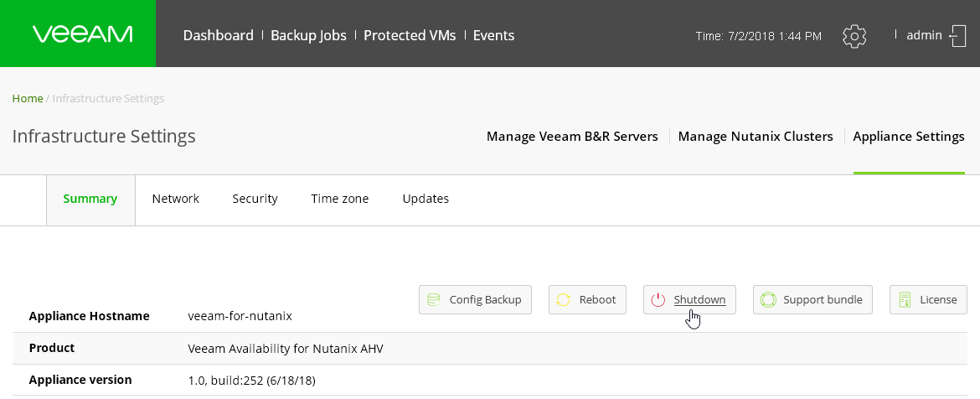Viewport: 980px width, 399px height.
Task: Open Manage Nutanix Clusters
Action: pyautogui.click(x=756, y=136)
